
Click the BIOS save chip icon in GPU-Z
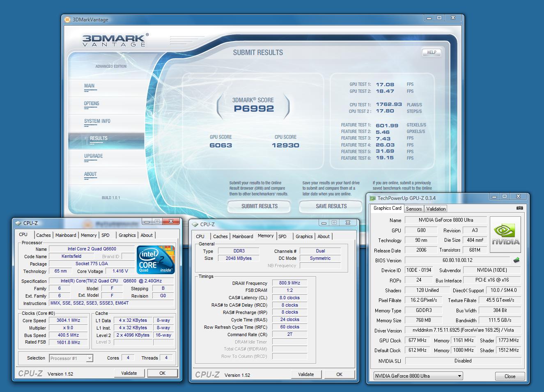516,260
